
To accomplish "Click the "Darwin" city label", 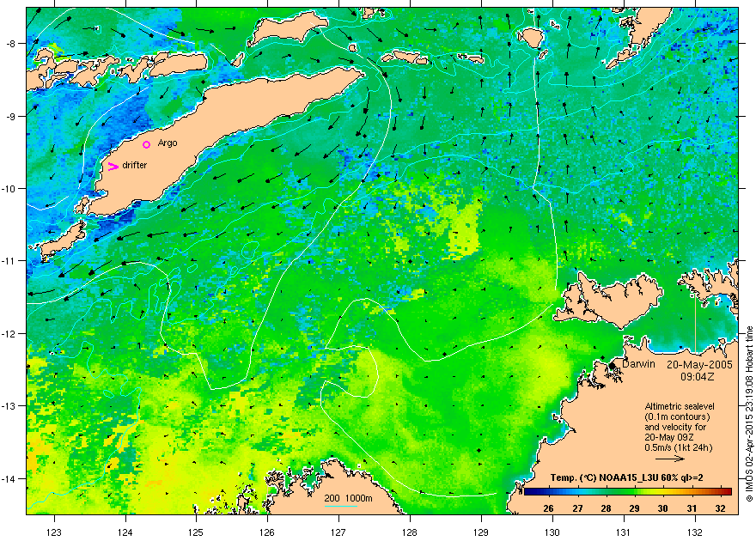I will pos(638,364).
